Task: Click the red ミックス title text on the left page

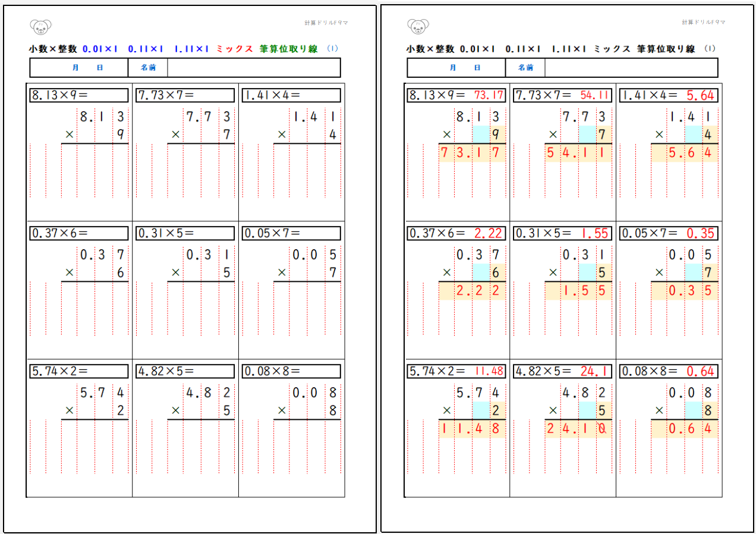Action: click(235, 49)
